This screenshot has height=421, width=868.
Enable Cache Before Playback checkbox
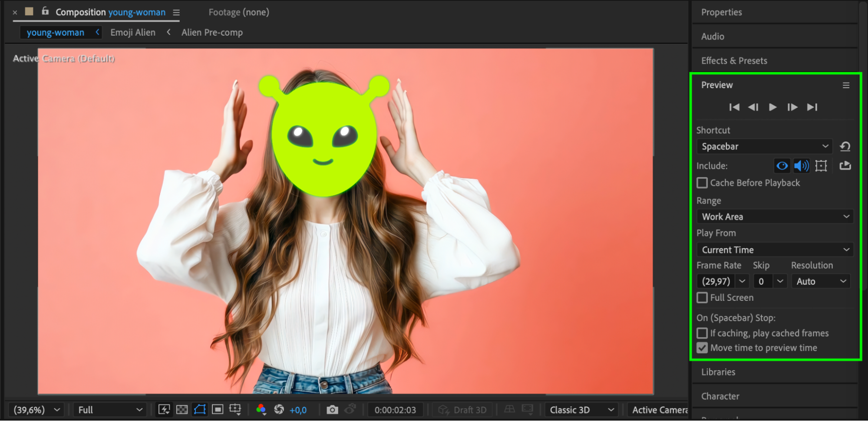(x=702, y=183)
